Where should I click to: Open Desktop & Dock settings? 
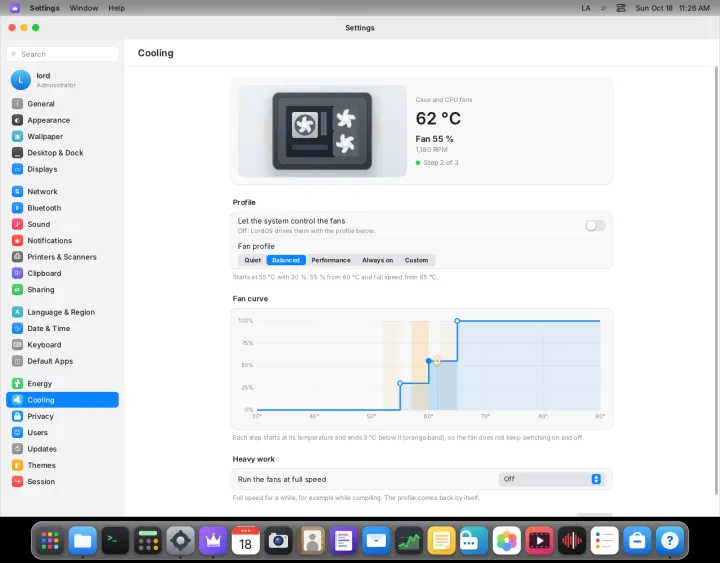click(x=62, y=152)
